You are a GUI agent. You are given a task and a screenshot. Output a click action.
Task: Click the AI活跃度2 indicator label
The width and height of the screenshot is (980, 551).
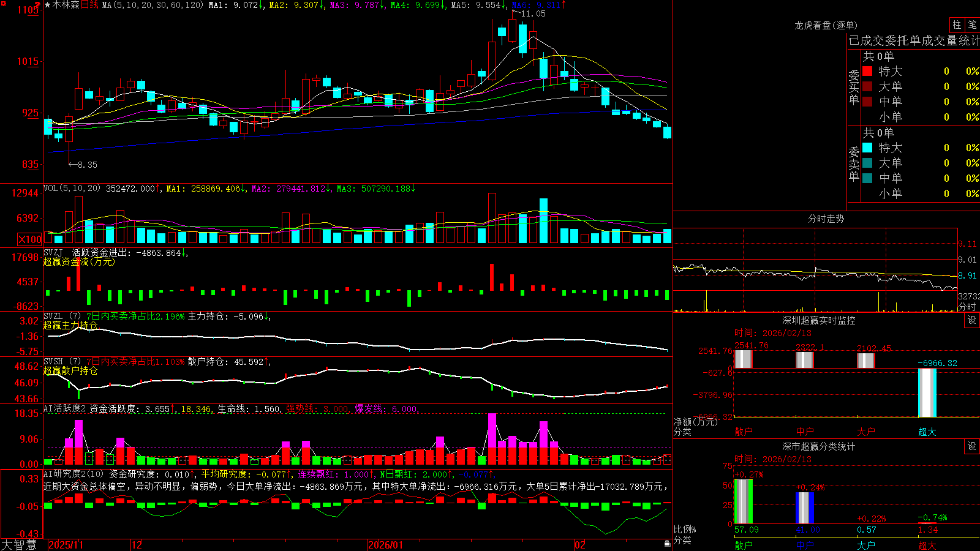click(x=65, y=408)
